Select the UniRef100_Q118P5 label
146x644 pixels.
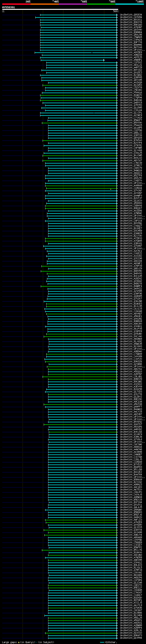131,128
